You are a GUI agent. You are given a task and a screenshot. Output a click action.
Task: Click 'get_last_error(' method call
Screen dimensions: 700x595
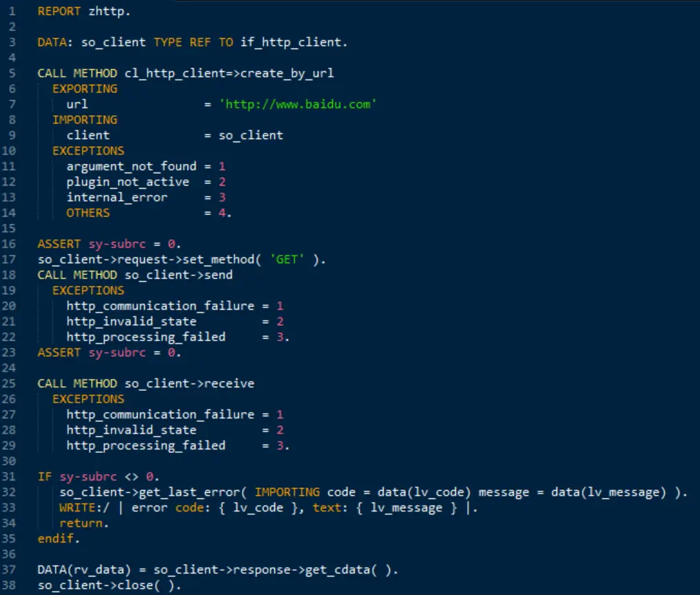[193, 492]
